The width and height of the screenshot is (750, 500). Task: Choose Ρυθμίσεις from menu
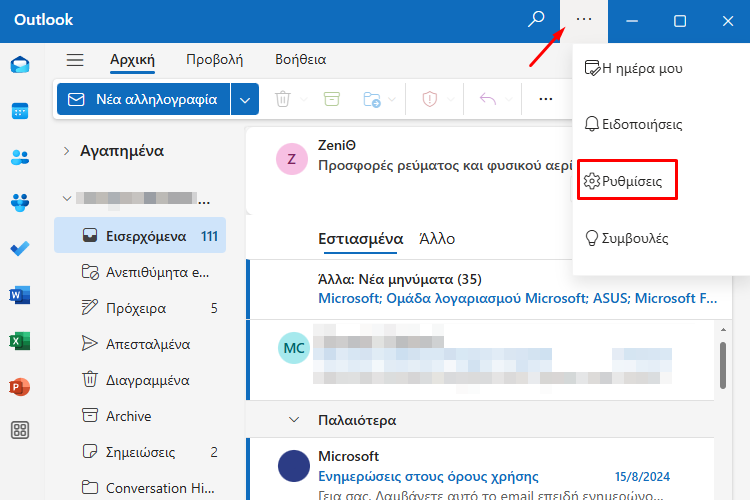coord(627,180)
